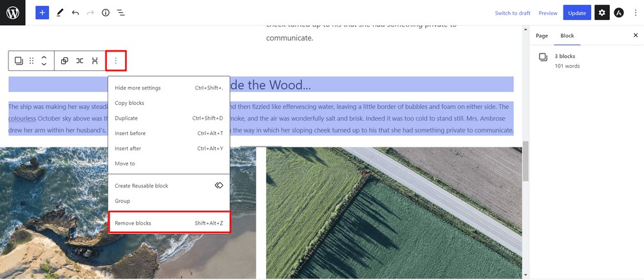Click the Update button

pyautogui.click(x=577, y=13)
